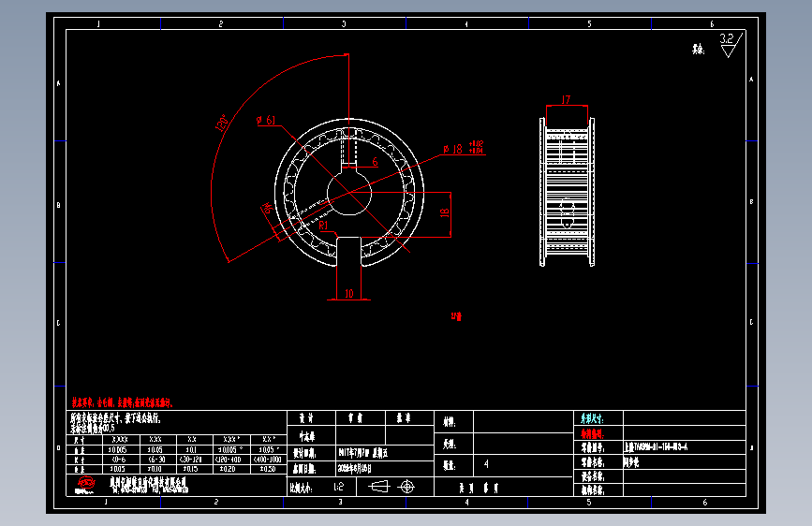Select the vertical 18 dimension on right
812x526 pixels.
tap(444, 212)
